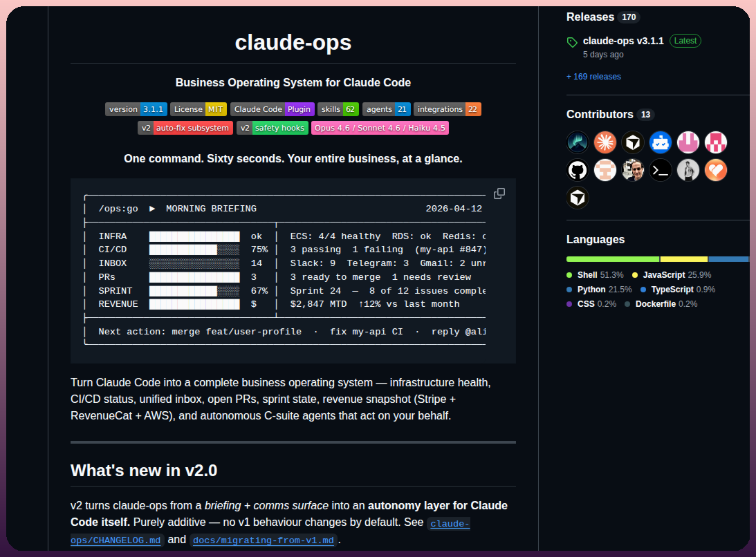Image resolution: width=756 pixels, height=557 pixels.
Task: Click the v2 safety hooks badge
Action: click(x=273, y=128)
